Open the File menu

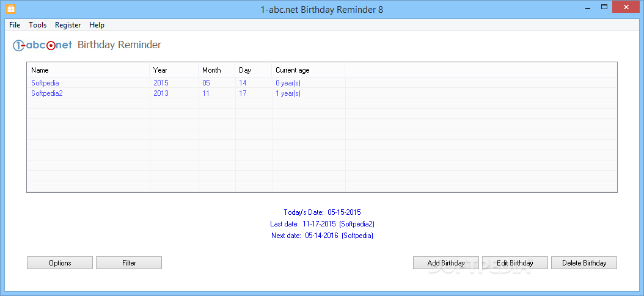pos(15,25)
